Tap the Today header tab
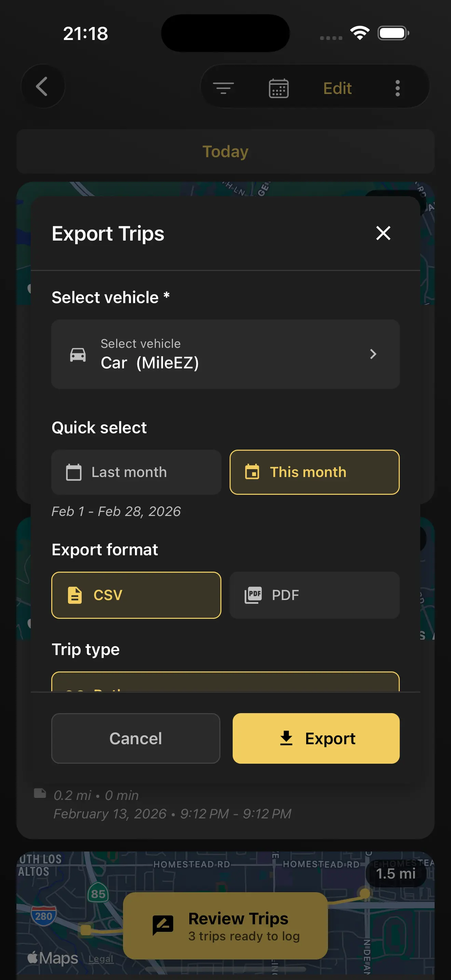Viewport: 451px width, 980px height. click(x=225, y=151)
